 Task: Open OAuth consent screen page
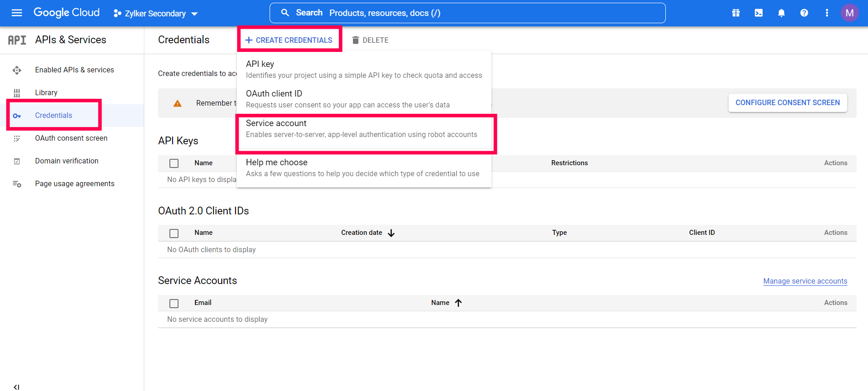coord(71,138)
